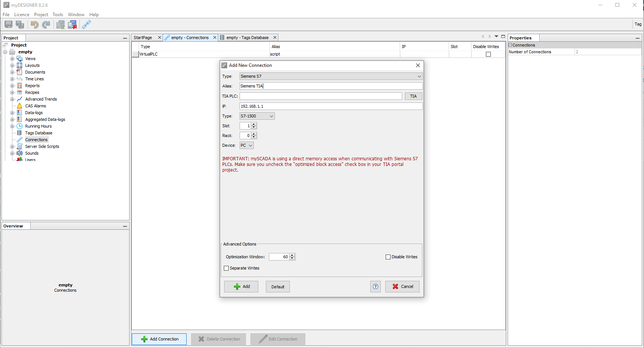Open the File menu
Image resolution: width=644 pixels, height=348 pixels.
click(x=6, y=15)
